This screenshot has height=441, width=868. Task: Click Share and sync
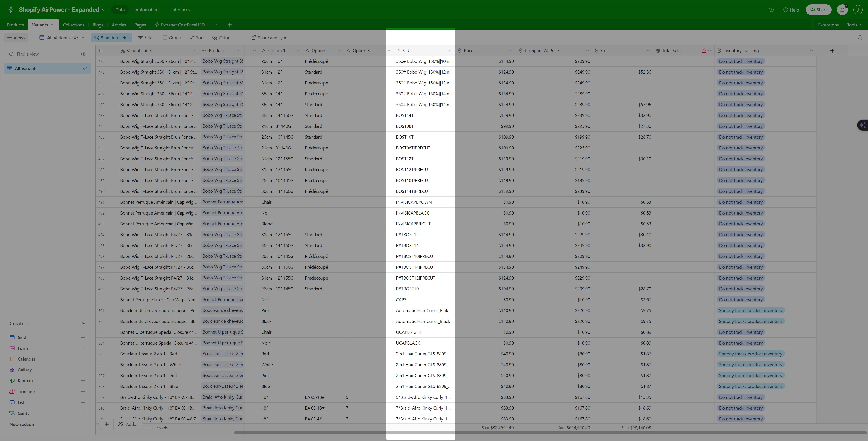tap(269, 38)
